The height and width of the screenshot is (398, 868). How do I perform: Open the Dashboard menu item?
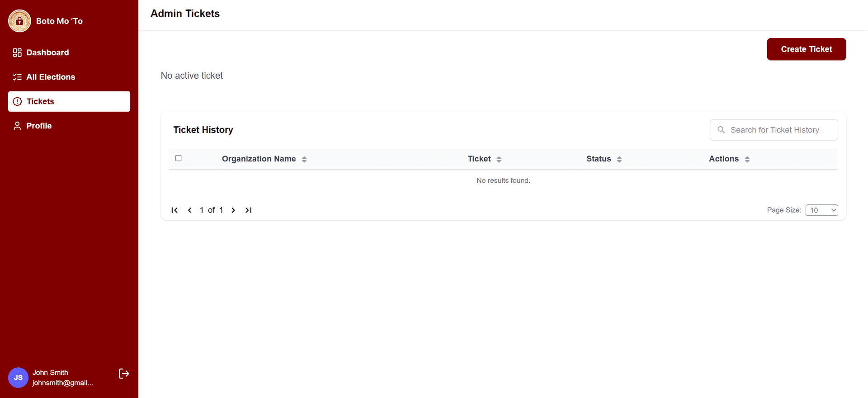click(x=47, y=52)
